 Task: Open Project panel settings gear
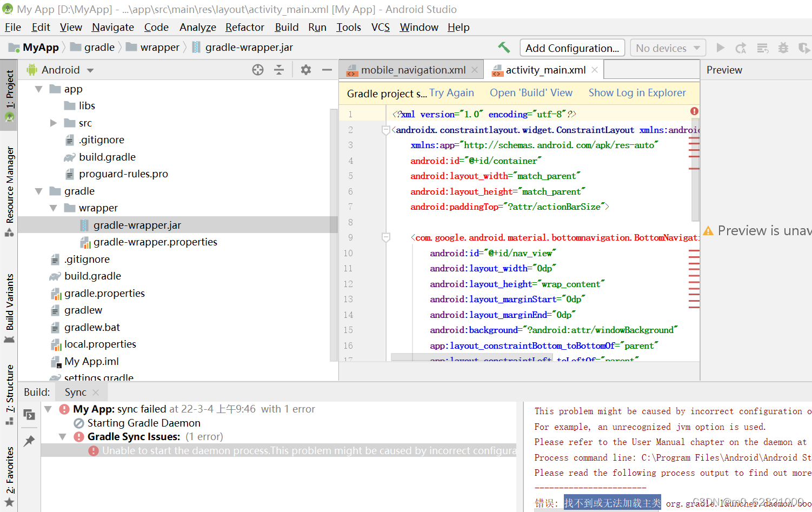[x=305, y=70]
